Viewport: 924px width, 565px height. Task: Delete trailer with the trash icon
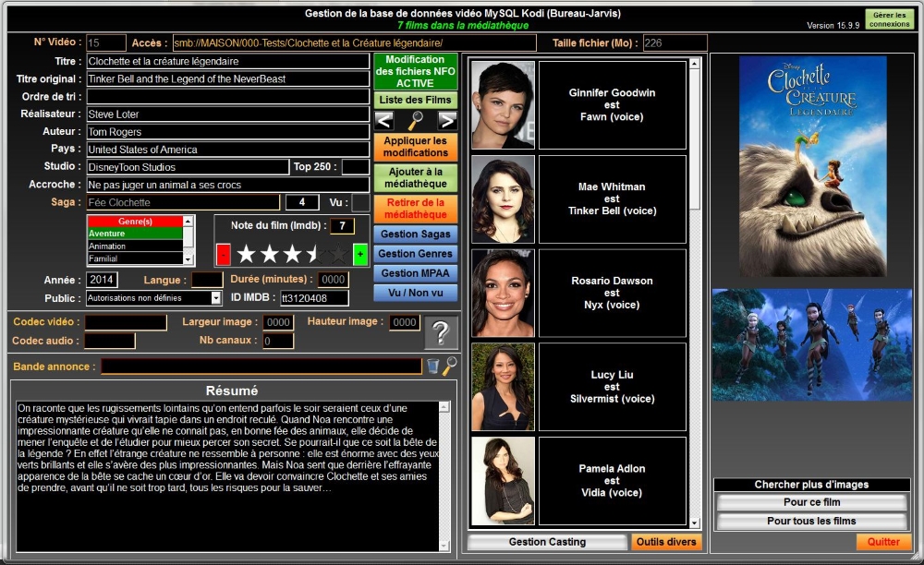pos(433,367)
